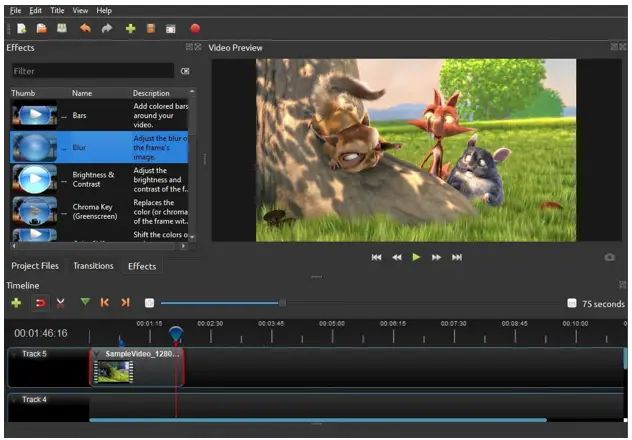Open the Track 5 dropdown arrow

(x=15, y=354)
